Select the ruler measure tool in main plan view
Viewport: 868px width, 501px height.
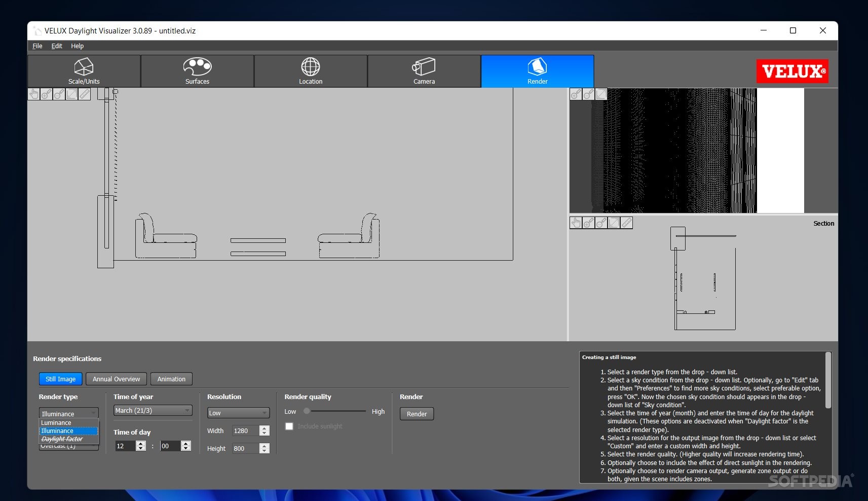pyautogui.click(x=85, y=94)
